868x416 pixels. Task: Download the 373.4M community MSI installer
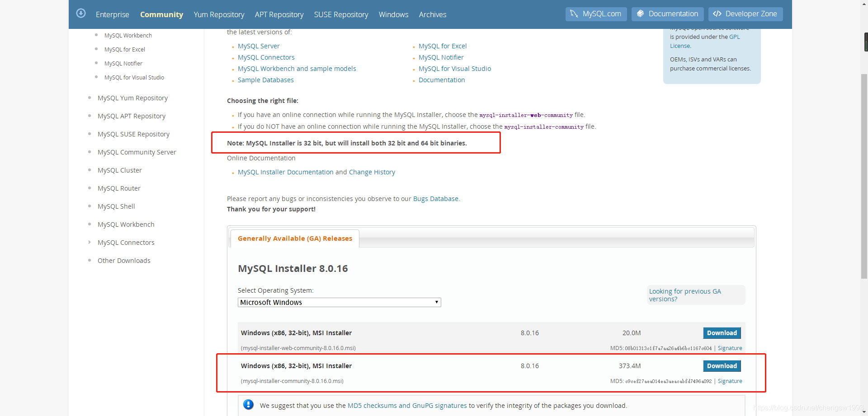click(x=722, y=366)
